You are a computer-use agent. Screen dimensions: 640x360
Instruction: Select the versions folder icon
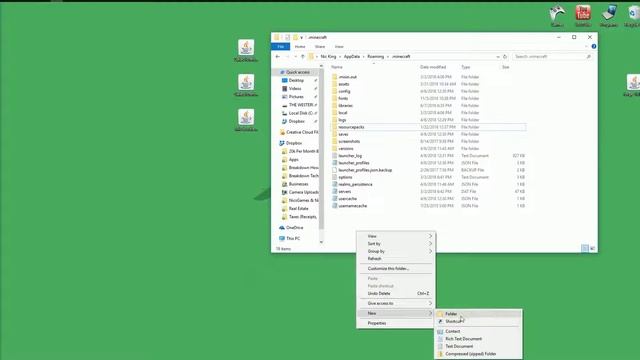click(335, 149)
